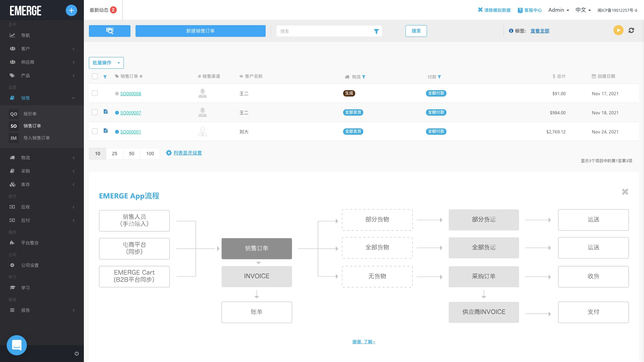The image size is (644, 362).
Task: Click the search button
Action: (416, 31)
